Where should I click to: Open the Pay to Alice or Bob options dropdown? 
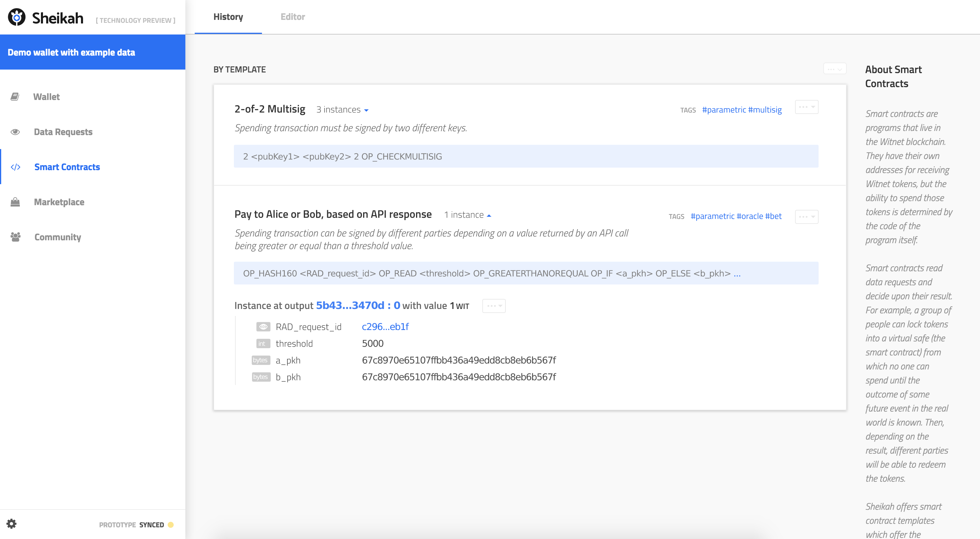pyautogui.click(x=807, y=216)
